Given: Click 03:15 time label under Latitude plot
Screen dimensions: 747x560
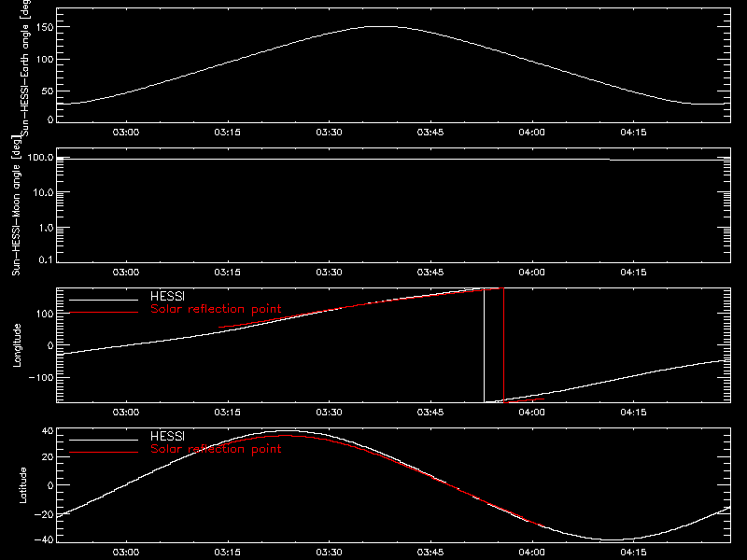Looking at the screenshot, I should [x=227, y=553].
